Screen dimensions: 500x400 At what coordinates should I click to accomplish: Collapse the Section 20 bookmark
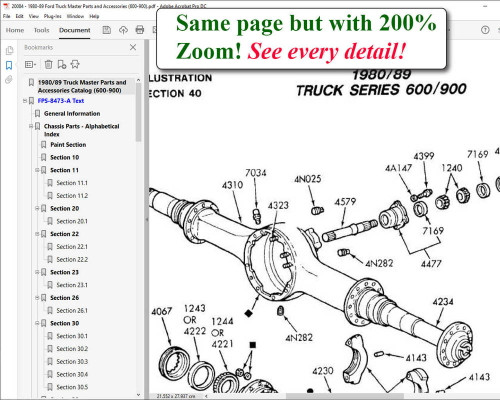(37, 208)
